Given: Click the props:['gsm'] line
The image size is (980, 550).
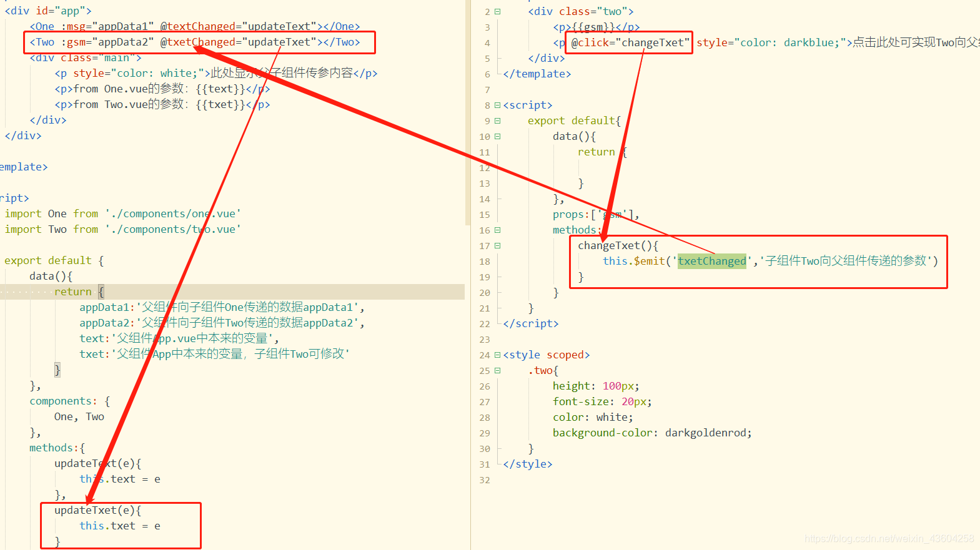Looking at the screenshot, I should click(x=596, y=214).
